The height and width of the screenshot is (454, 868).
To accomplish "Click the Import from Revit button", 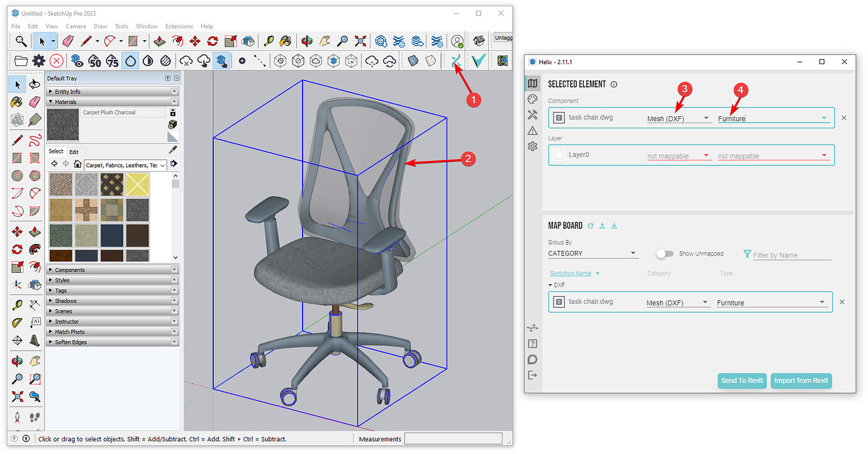I will [x=801, y=380].
